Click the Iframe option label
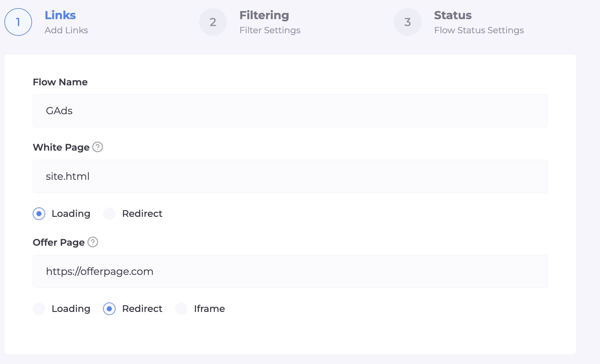The height and width of the screenshot is (364, 600). point(209,309)
